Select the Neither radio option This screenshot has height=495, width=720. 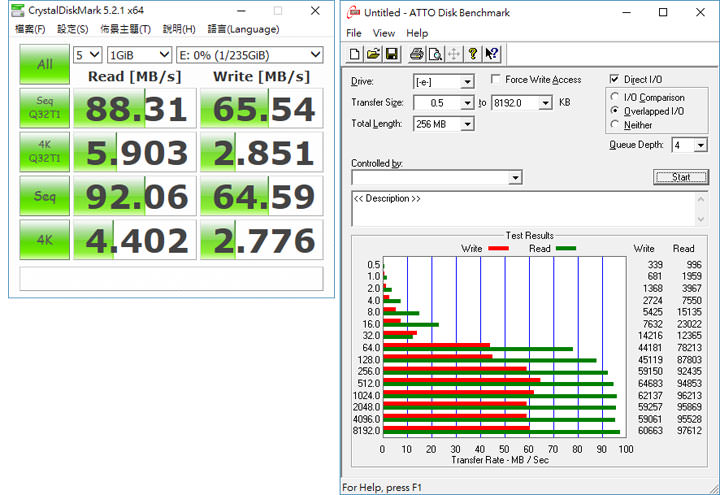tap(614, 125)
